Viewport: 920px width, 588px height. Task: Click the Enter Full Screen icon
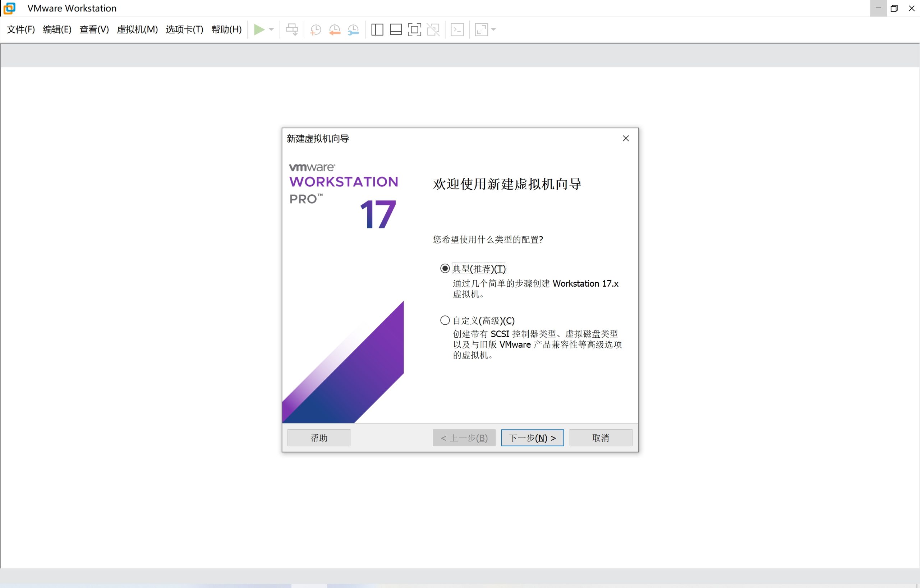tap(414, 29)
